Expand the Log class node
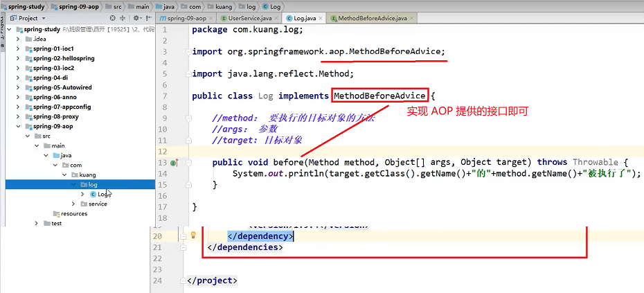644x293 pixels. (82, 194)
